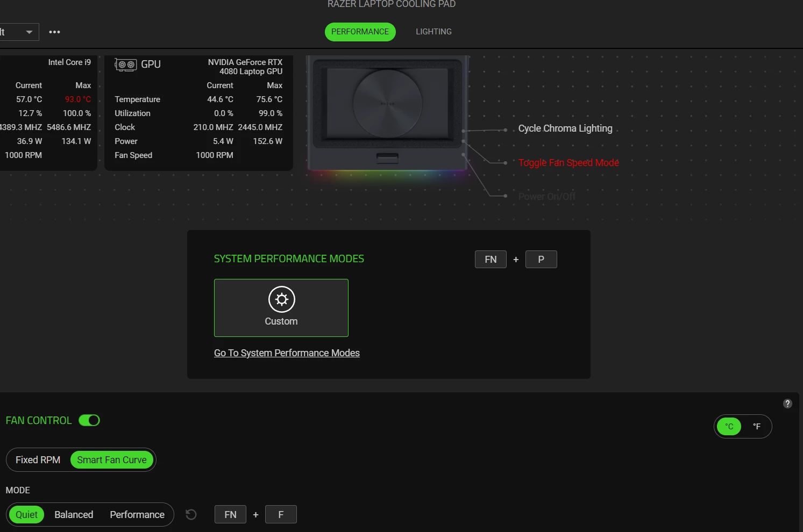Choose the Performance fan mode
Image resolution: width=803 pixels, height=532 pixels.
(x=137, y=515)
